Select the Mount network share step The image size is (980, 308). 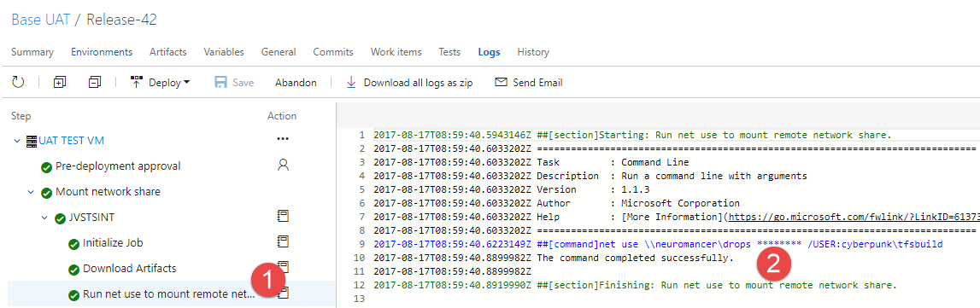[x=108, y=192]
